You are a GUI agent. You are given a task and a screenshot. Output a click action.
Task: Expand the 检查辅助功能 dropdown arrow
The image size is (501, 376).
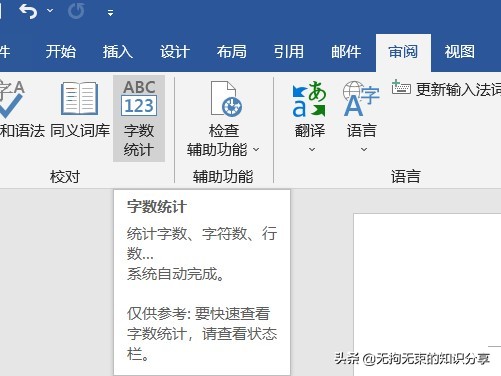point(256,149)
